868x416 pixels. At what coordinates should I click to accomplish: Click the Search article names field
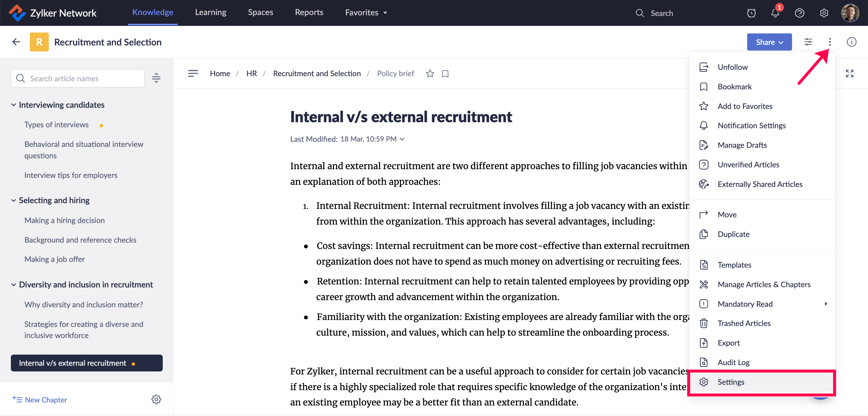pyautogui.click(x=77, y=79)
